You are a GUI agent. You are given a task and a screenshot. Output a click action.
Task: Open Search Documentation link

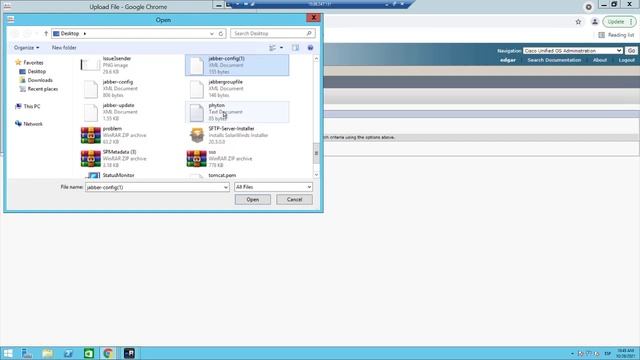coord(554,60)
